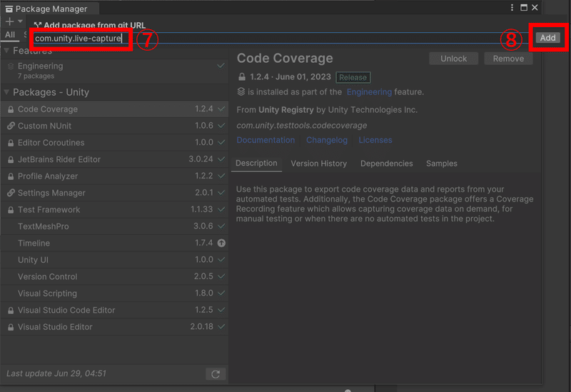The height and width of the screenshot is (392, 571).
Task: Click the installed checkmark on Engineering row
Action: (x=221, y=66)
